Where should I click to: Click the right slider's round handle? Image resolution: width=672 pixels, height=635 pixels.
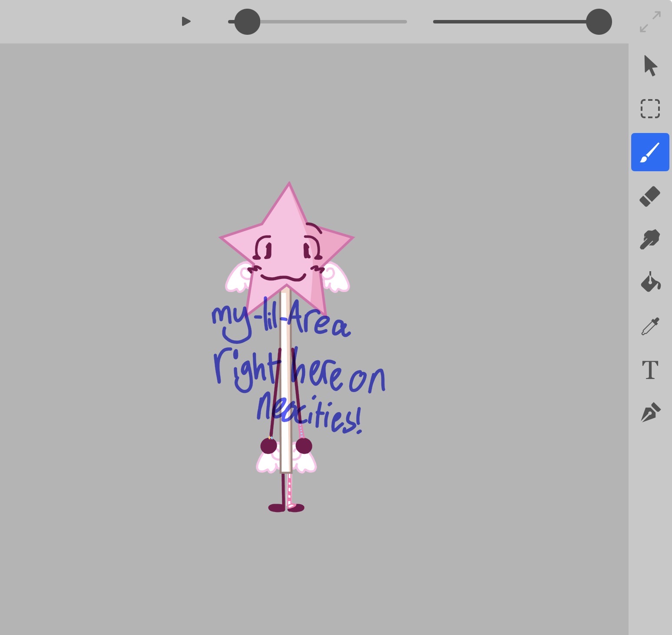pyautogui.click(x=599, y=22)
